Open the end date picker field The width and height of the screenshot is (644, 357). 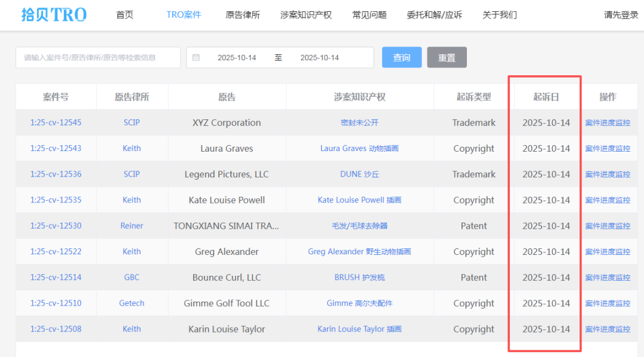(320, 58)
